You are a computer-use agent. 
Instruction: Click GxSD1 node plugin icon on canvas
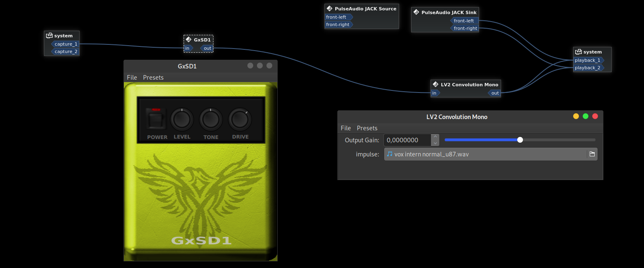189,40
